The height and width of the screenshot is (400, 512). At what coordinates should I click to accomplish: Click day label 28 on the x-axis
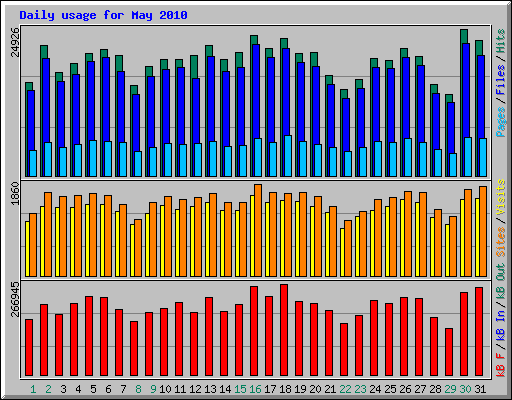(435, 389)
